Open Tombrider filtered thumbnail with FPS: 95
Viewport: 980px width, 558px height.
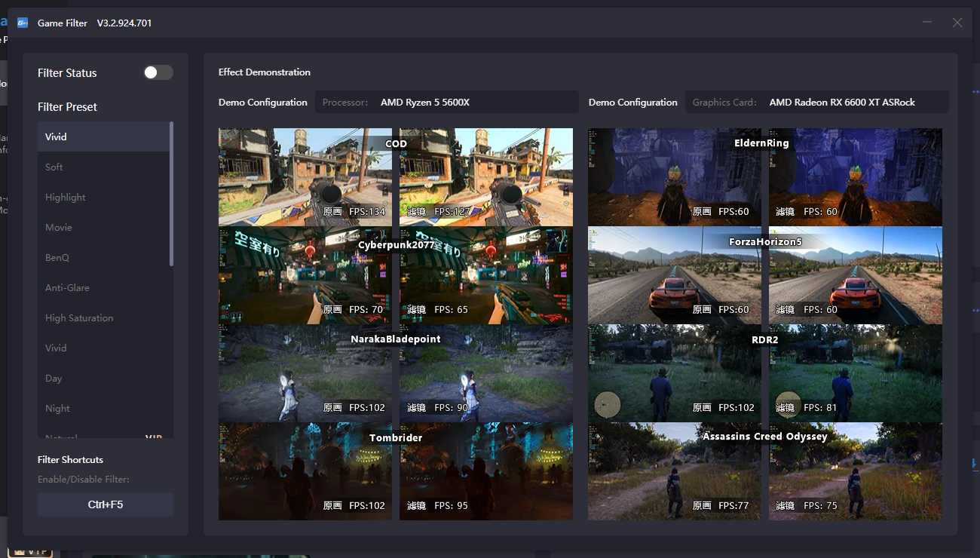pyautogui.click(x=486, y=471)
